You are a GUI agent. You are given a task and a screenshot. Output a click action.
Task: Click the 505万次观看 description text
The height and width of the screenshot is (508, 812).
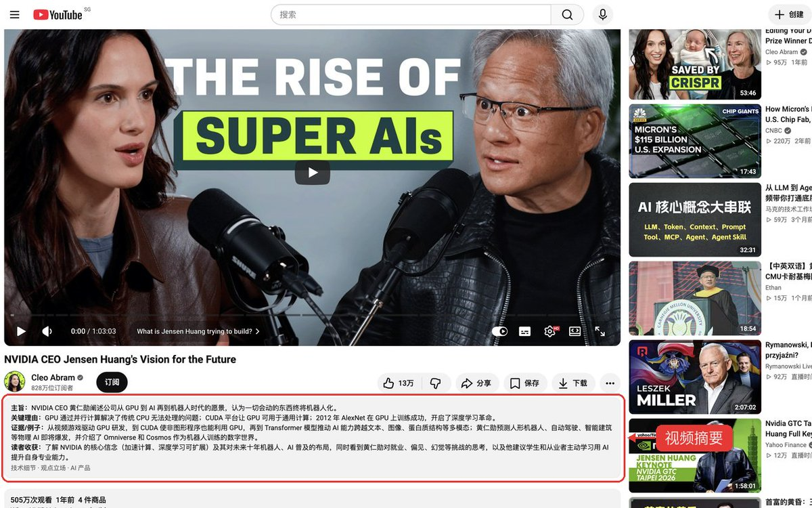pyautogui.click(x=31, y=500)
